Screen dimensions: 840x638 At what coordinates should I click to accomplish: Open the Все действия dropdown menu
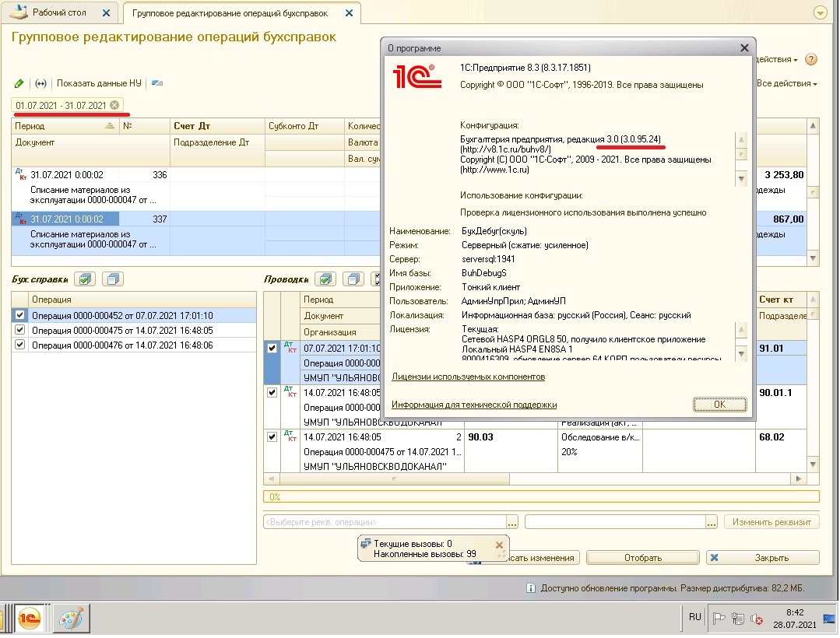tap(786, 83)
